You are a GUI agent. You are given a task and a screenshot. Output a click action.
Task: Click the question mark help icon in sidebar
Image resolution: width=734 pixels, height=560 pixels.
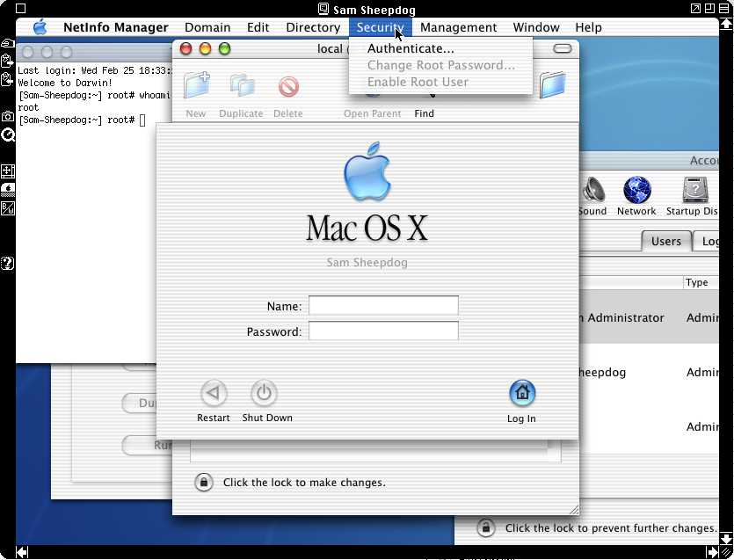[x=8, y=263]
